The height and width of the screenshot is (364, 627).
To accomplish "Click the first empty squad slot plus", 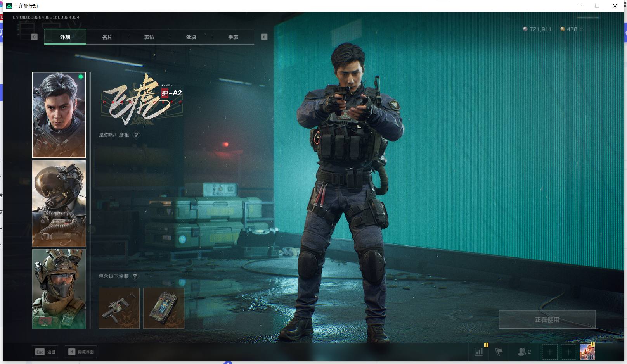I will tap(550, 352).
